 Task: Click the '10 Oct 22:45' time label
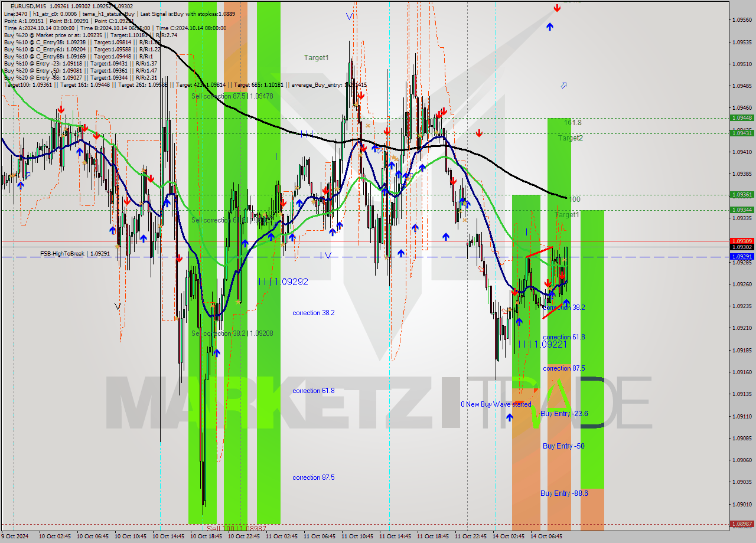point(243,537)
